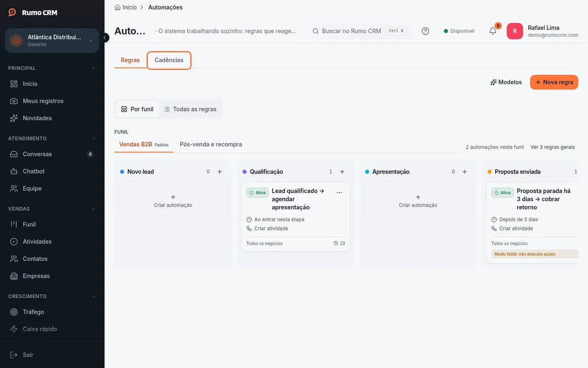Image resolution: width=588 pixels, height=368 pixels.
Task: Open the Lead qualificado → agendar apresentação card
Action: tap(295, 217)
